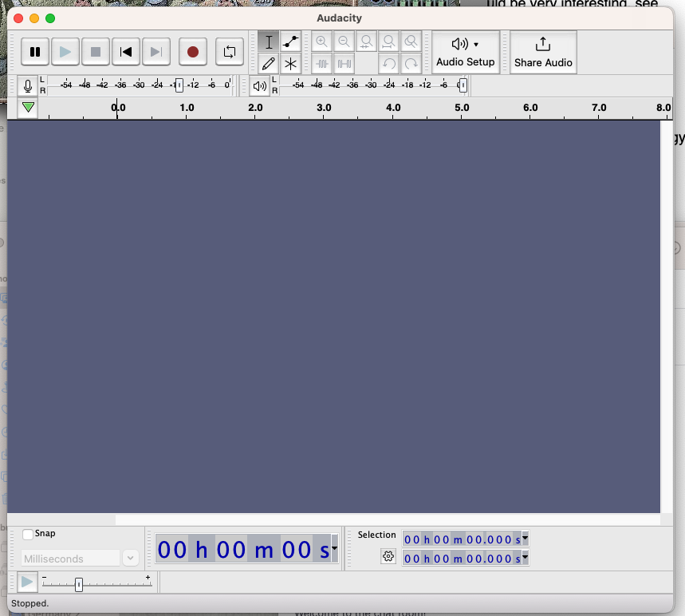Open the selection start time format dropdown
Image resolution: width=685 pixels, height=616 pixels.
click(x=525, y=539)
